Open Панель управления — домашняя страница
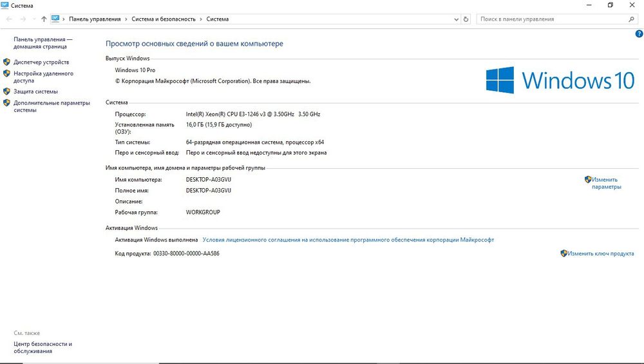The image size is (644, 364). [43, 43]
